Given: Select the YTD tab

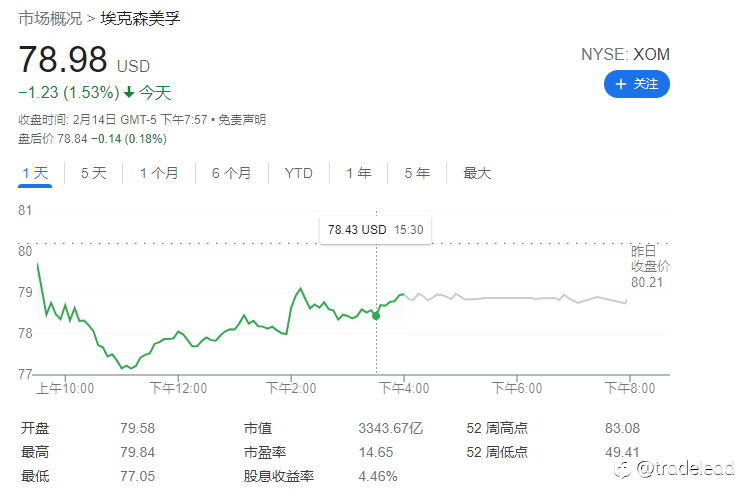Looking at the screenshot, I should click(299, 173).
